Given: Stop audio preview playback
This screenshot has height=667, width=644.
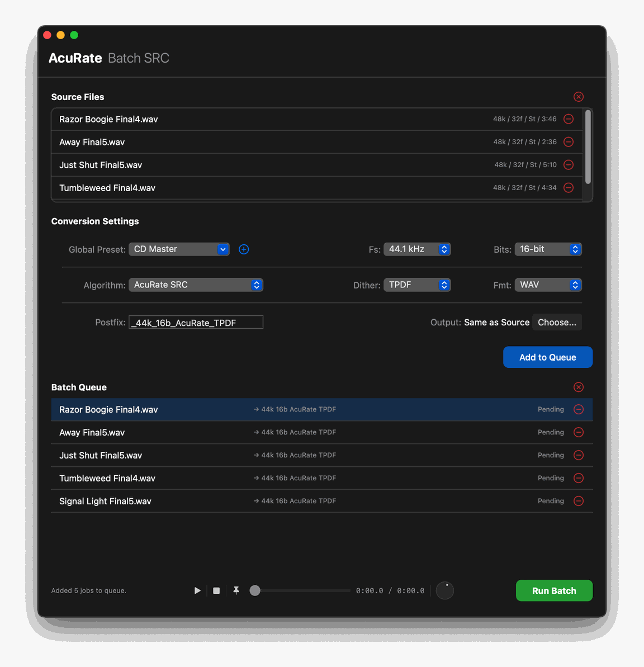Looking at the screenshot, I should (x=216, y=590).
